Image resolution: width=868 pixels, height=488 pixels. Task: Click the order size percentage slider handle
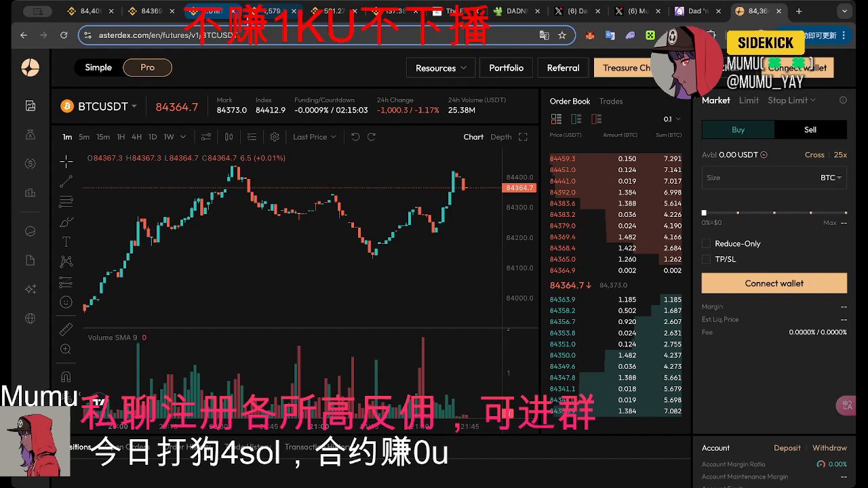tap(704, 213)
